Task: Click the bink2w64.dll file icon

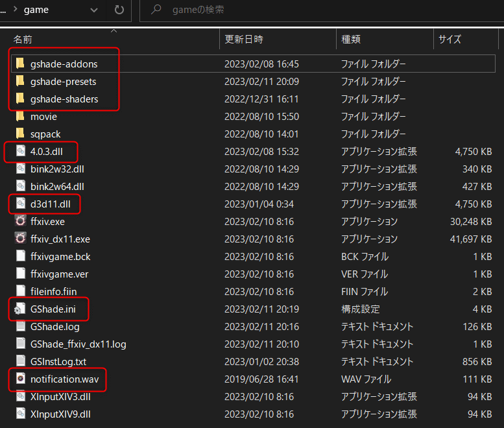Action: 21,186
